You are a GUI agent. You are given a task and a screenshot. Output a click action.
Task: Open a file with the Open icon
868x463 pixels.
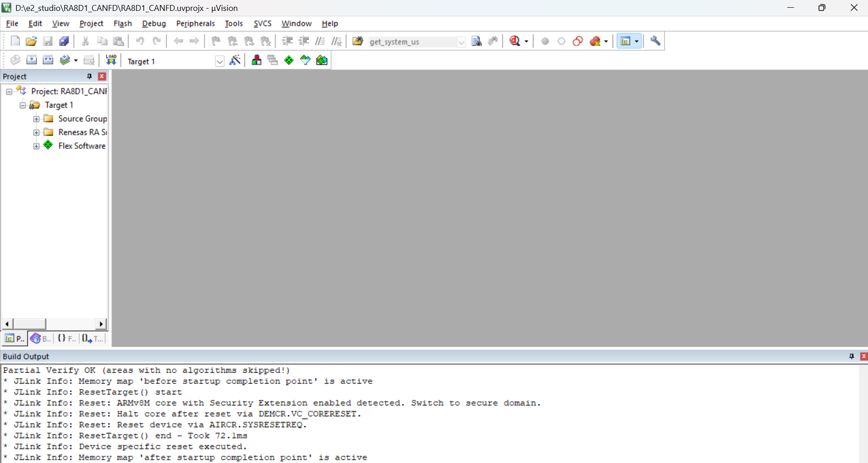point(31,41)
